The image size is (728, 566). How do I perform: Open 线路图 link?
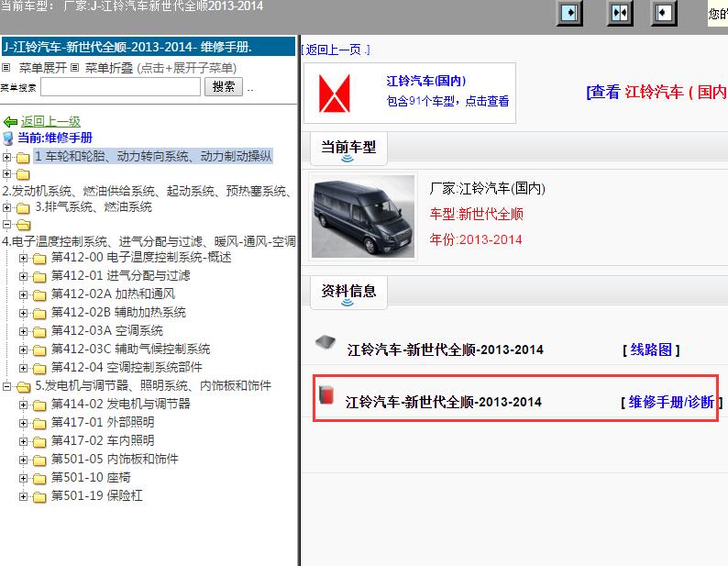[x=651, y=350]
